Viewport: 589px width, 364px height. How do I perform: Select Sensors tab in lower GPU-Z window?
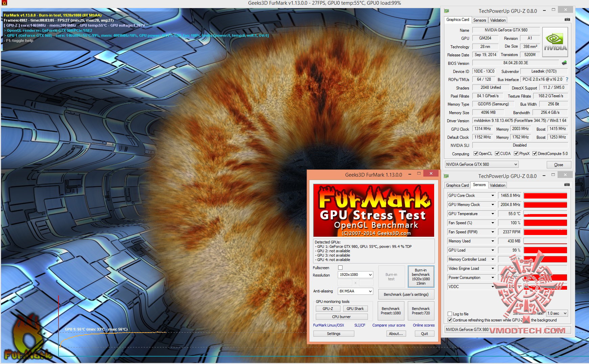pyautogui.click(x=479, y=185)
